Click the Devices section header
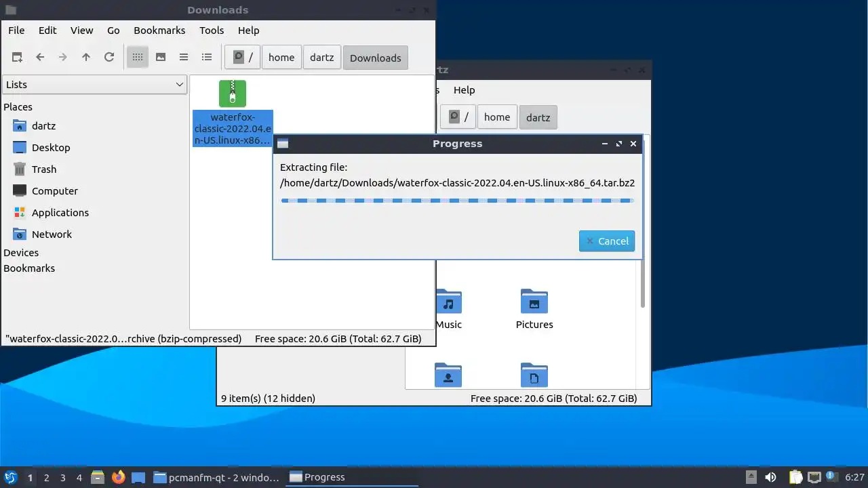The image size is (868, 488). pos(21,253)
